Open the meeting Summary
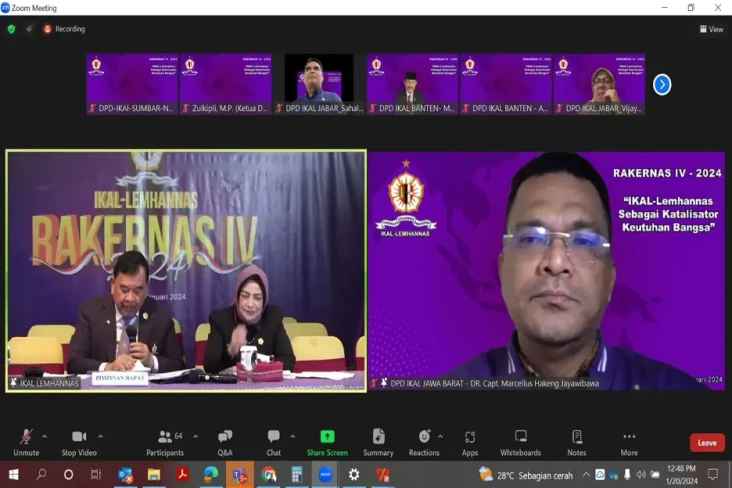 click(378, 442)
